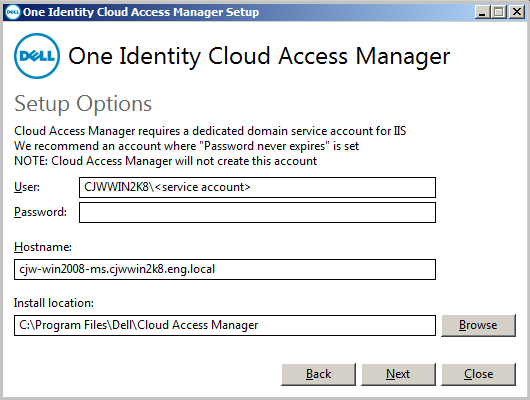Click the Setup Options heading
The height and width of the screenshot is (400, 530).
(83, 104)
